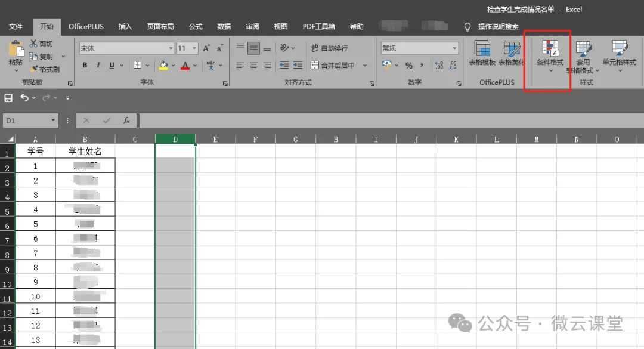
Task: Click the save icon in quick access bar
Action: pyautogui.click(x=8, y=98)
